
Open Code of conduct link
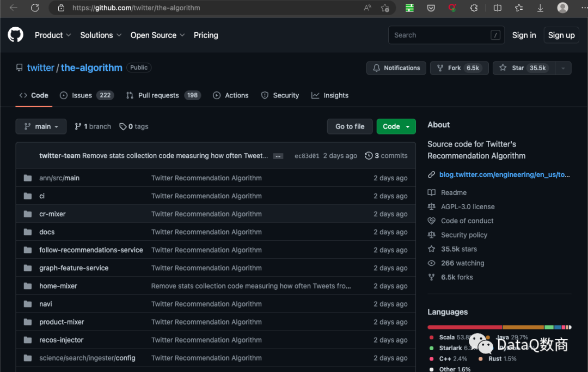pos(461,221)
